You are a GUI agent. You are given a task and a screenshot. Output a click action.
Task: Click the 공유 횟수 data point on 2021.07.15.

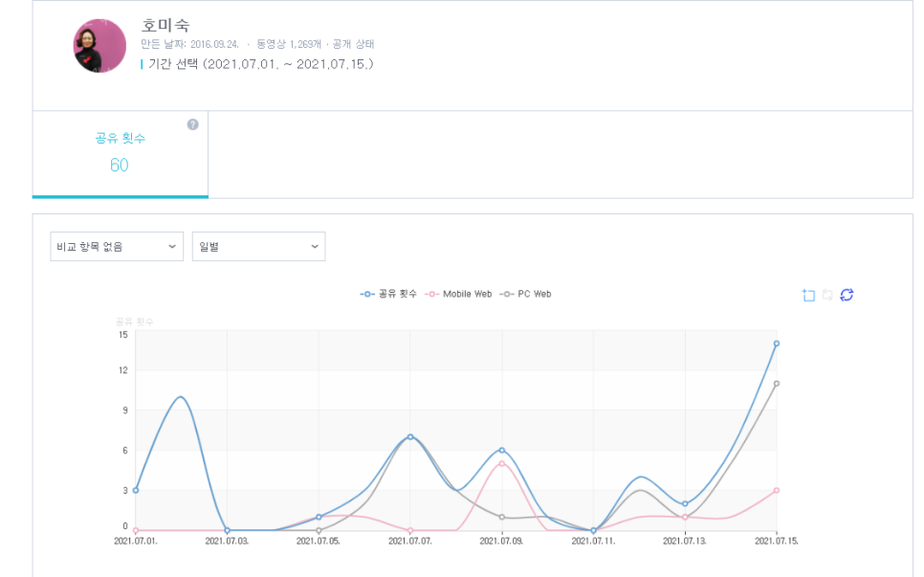coord(777,344)
